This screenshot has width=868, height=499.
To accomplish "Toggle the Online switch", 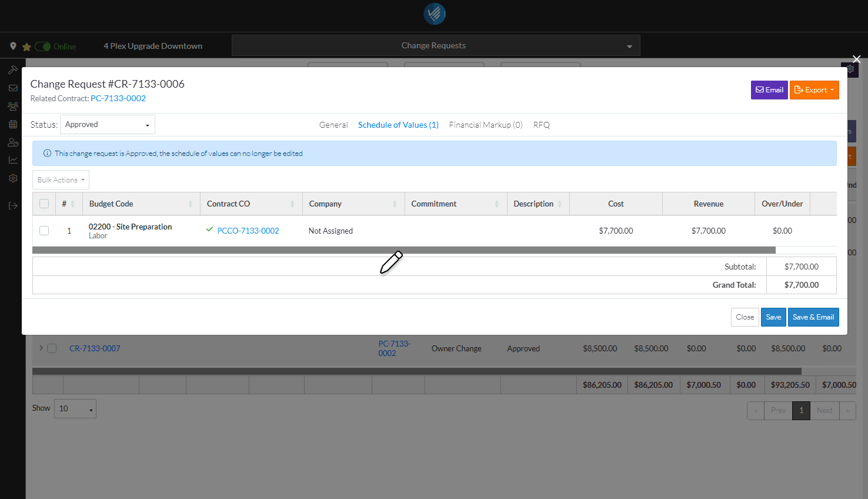I will pyautogui.click(x=43, y=46).
